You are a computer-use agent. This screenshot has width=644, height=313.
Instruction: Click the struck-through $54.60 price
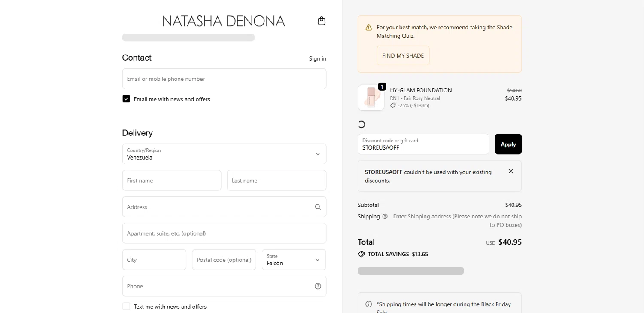point(514,90)
